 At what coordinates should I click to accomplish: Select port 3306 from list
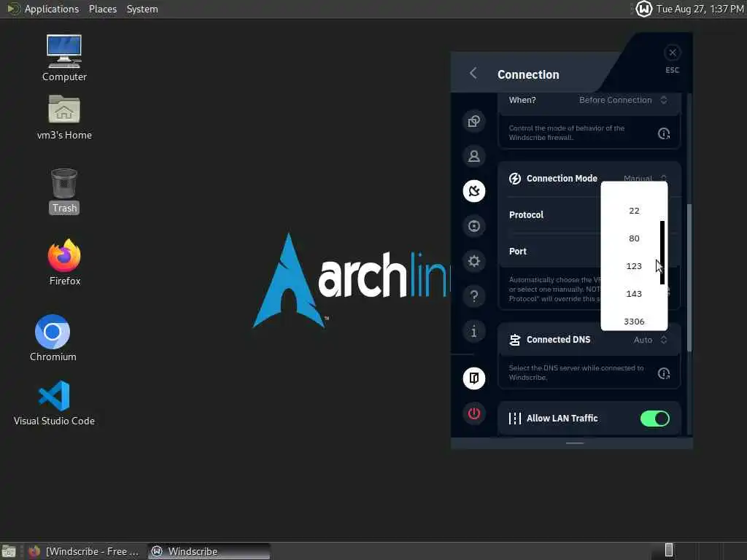[634, 322]
